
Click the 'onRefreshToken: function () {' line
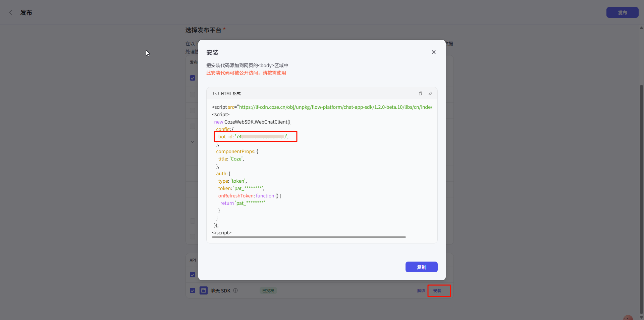(x=250, y=196)
